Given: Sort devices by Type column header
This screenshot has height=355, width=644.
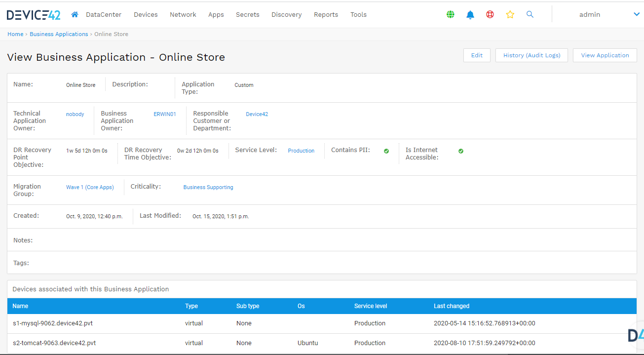Looking at the screenshot, I should tap(191, 306).
